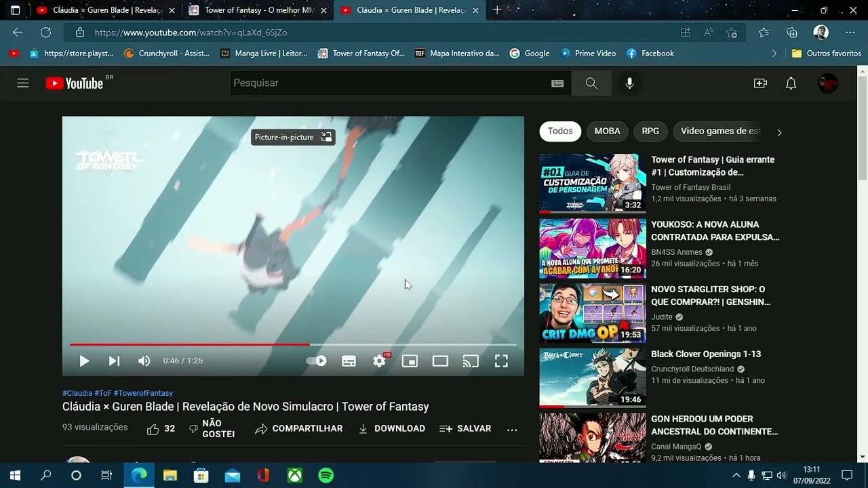Open a new browser tab

[x=497, y=10]
